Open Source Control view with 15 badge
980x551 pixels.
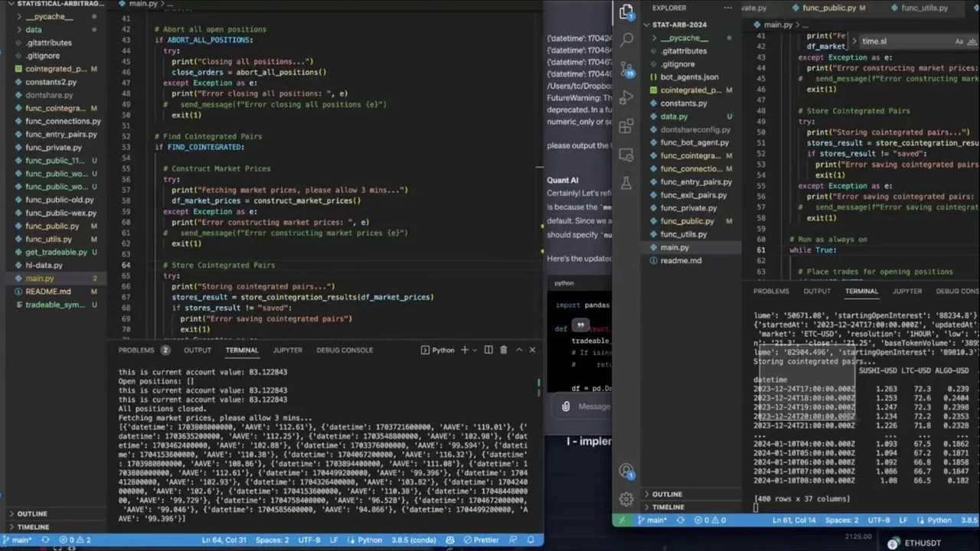(627, 68)
